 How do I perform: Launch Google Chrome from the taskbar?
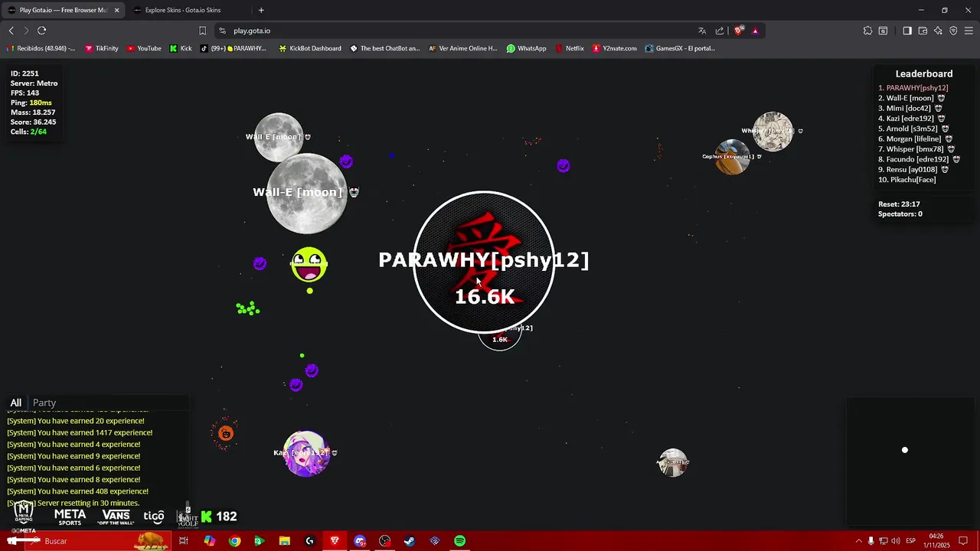coord(234,541)
